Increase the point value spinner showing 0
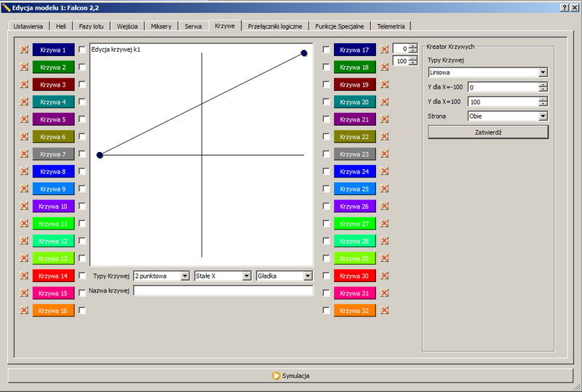The height and width of the screenshot is (392, 582). tap(413, 47)
